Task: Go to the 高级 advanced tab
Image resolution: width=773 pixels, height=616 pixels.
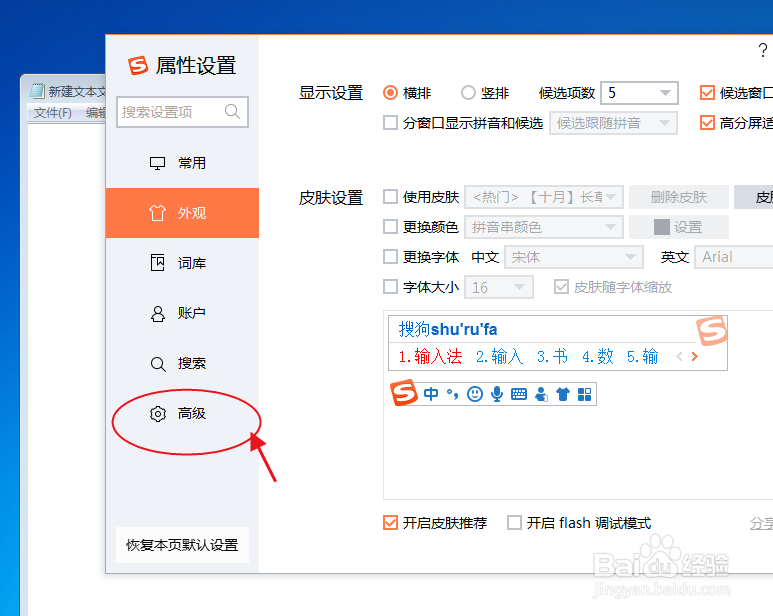Action: [x=182, y=413]
